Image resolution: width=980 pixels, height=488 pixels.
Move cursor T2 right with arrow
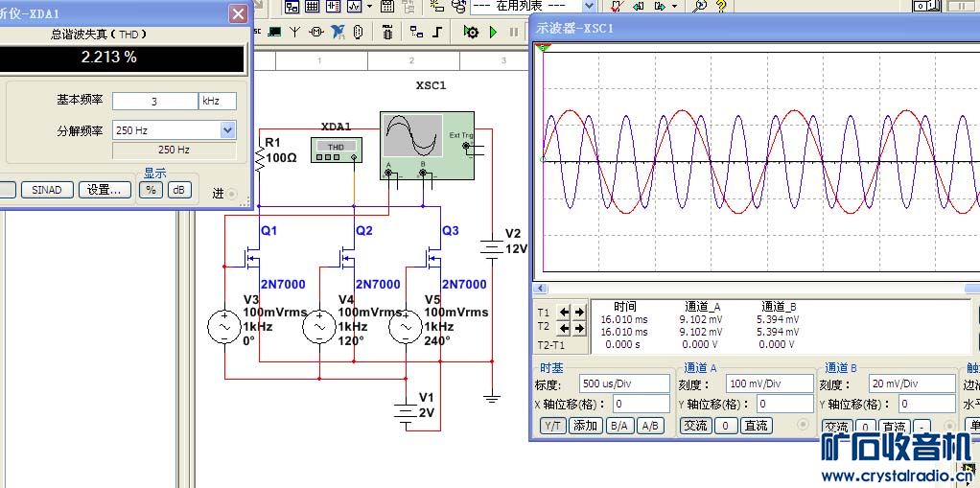pyautogui.click(x=579, y=328)
